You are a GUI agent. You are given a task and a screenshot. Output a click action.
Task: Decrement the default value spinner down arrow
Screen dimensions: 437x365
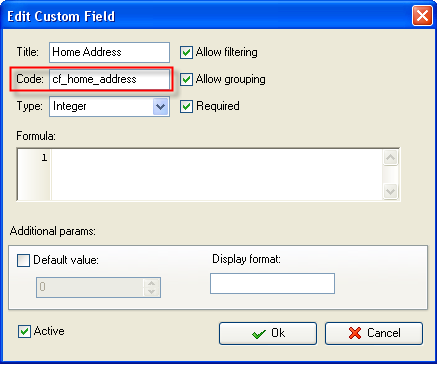pos(152,292)
